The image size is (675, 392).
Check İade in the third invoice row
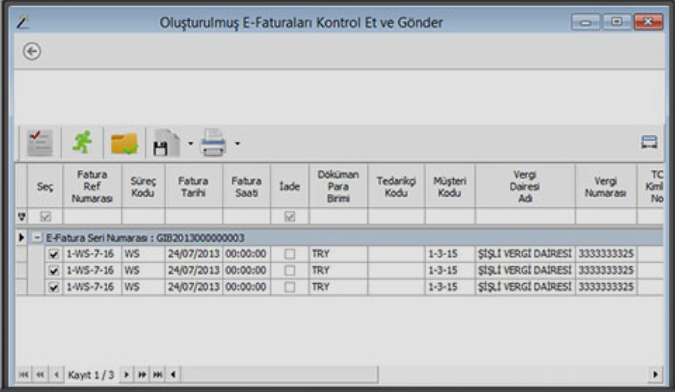[290, 287]
